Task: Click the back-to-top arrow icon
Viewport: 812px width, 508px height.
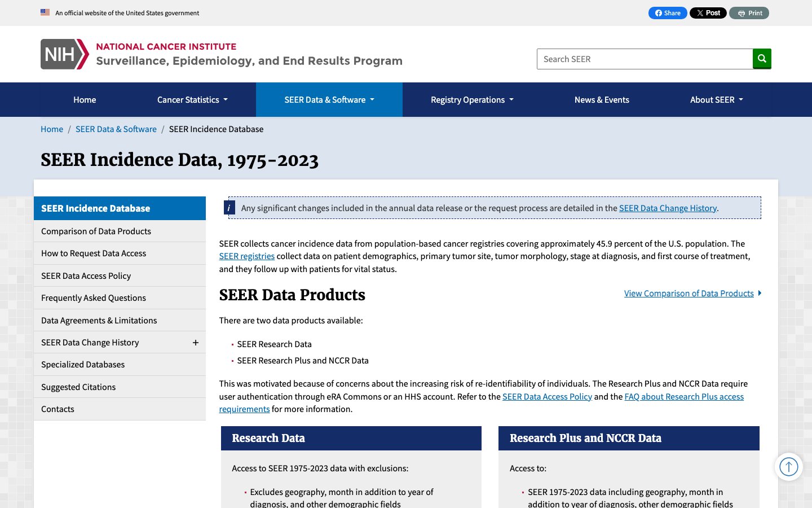Action: tap(788, 467)
